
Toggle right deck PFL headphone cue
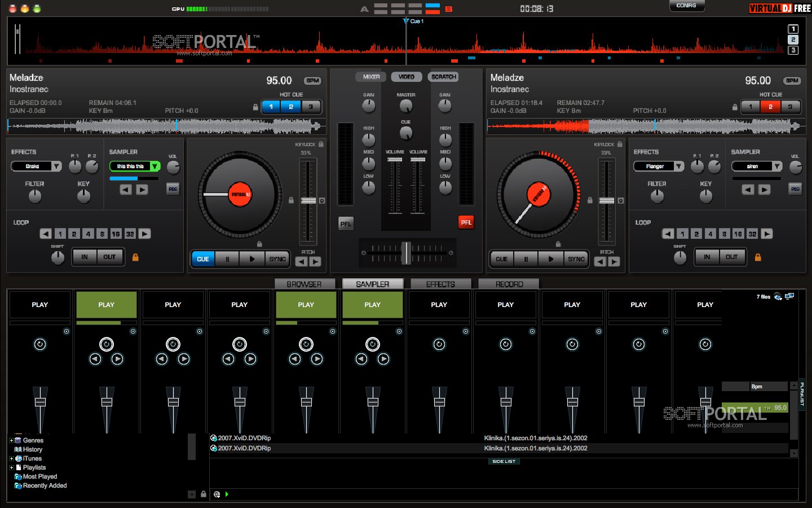(x=466, y=222)
